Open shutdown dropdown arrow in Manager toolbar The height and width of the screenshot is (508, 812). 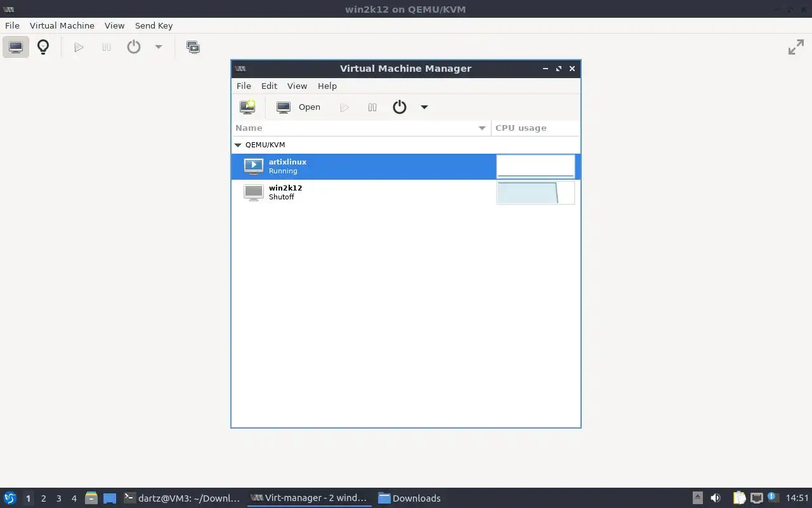pos(424,107)
